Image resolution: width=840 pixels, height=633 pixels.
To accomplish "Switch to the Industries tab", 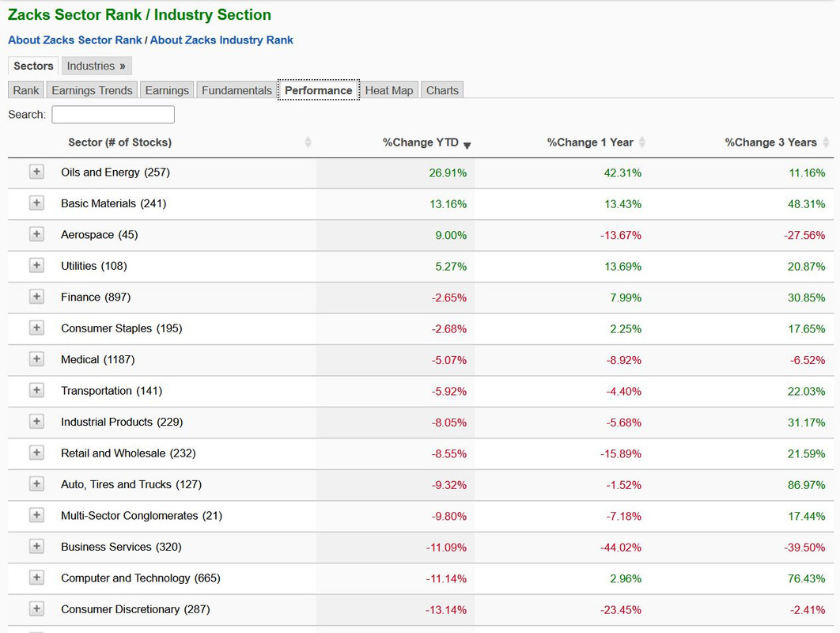I will (x=96, y=66).
